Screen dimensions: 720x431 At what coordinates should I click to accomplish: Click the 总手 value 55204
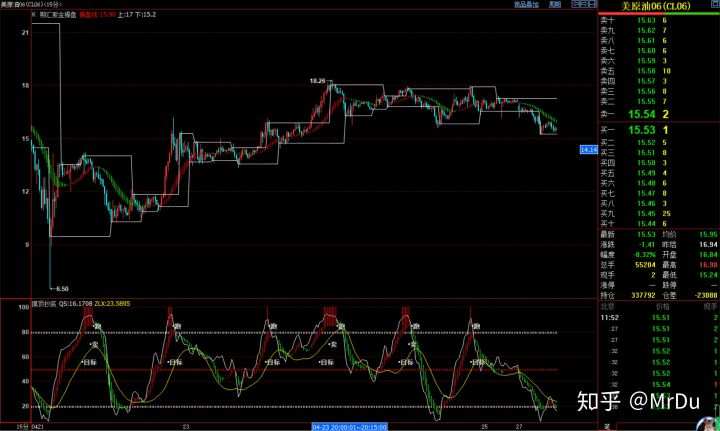click(x=645, y=265)
